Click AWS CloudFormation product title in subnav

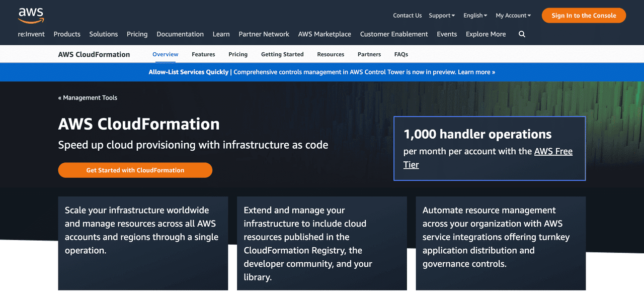[94, 54]
